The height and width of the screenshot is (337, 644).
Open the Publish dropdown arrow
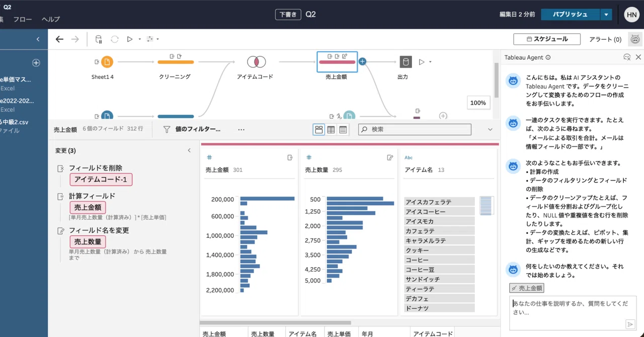click(x=606, y=15)
